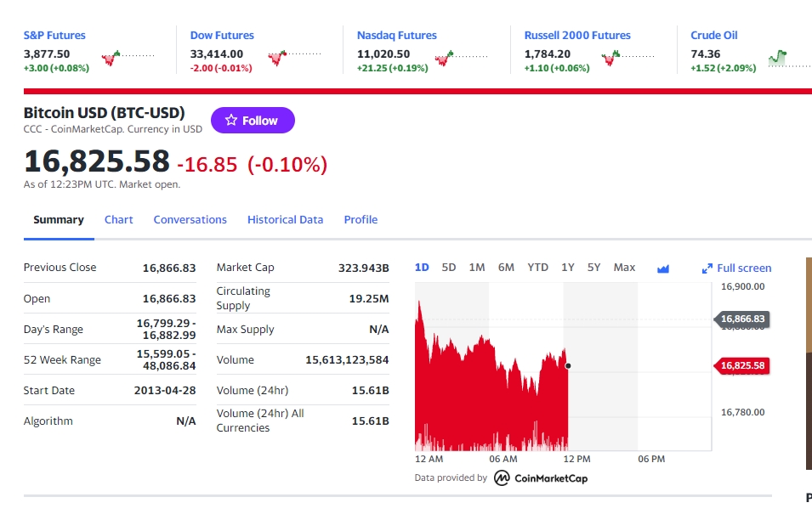
Task: Open the Conversations tab
Action: [190, 219]
